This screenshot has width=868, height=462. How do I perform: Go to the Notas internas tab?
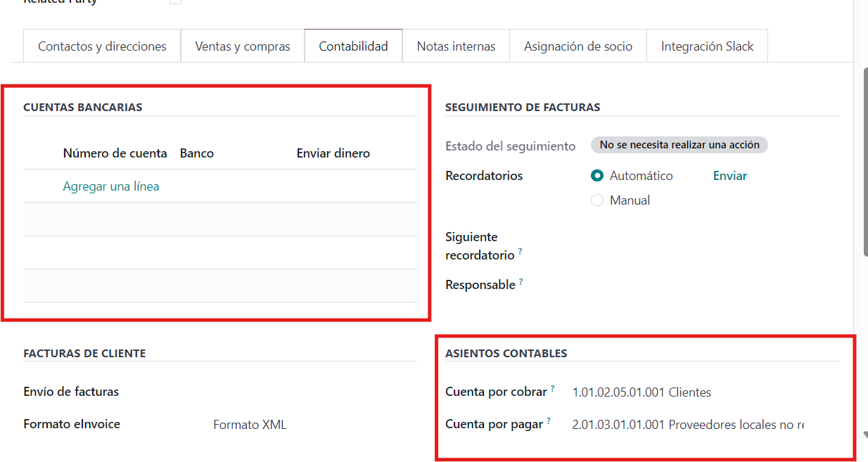coord(456,46)
